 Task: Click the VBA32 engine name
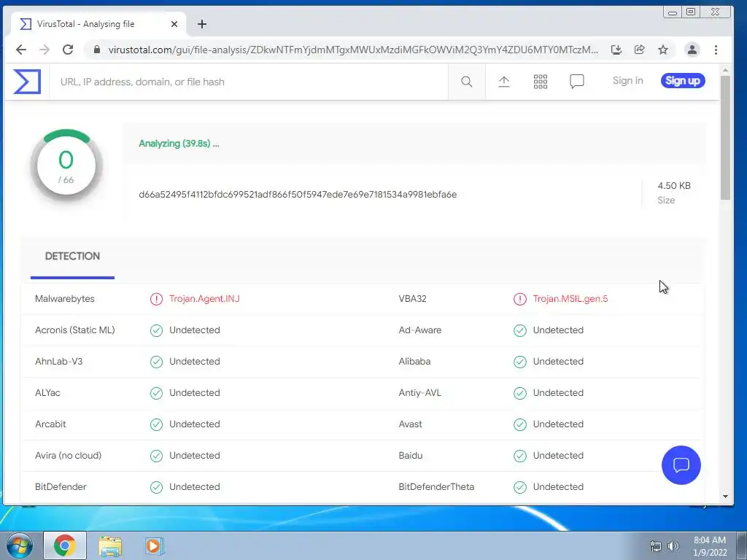pos(413,298)
